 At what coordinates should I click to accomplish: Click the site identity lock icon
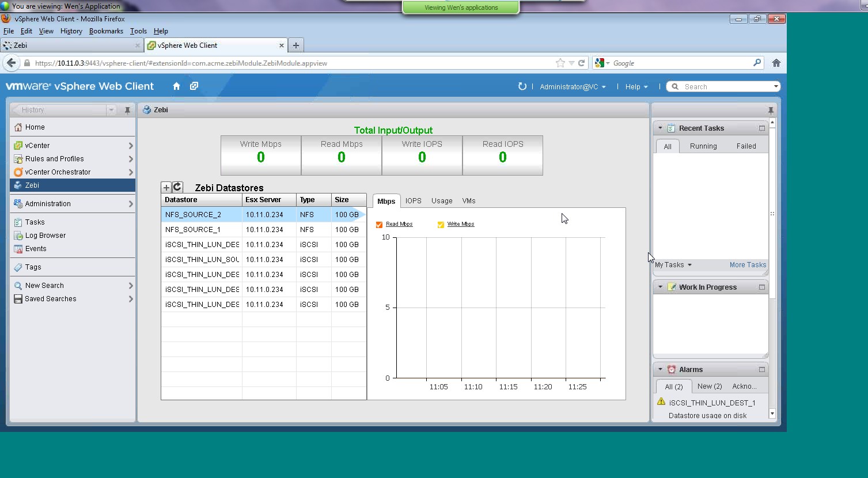pyautogui.click(x=26, y=63)
